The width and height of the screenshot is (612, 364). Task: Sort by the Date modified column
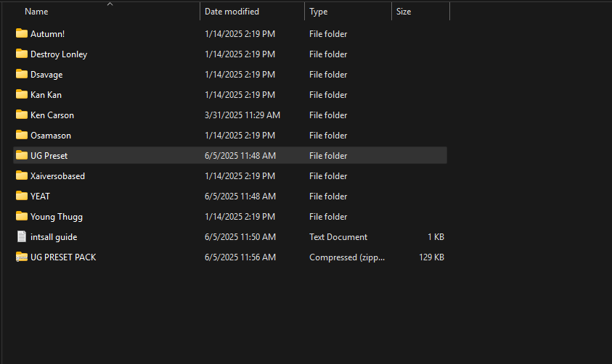pyautogui.click(x=232, y=12)
